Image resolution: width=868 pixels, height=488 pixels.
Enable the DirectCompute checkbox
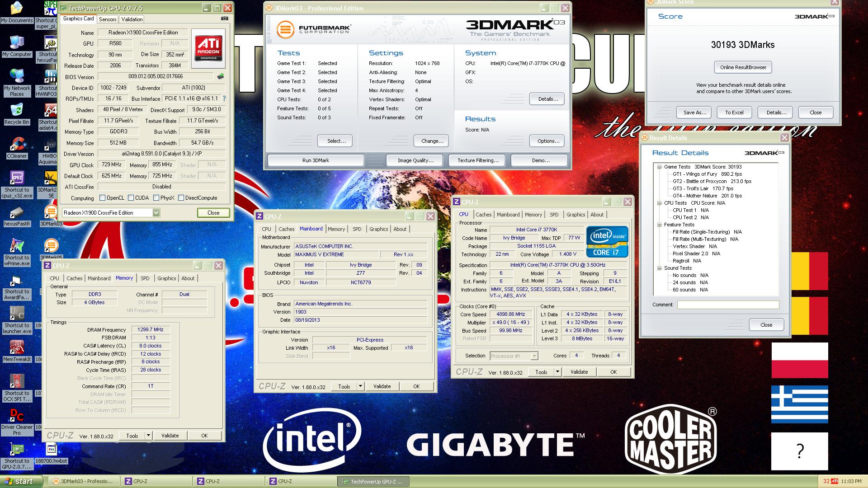(x=181, y=198)
